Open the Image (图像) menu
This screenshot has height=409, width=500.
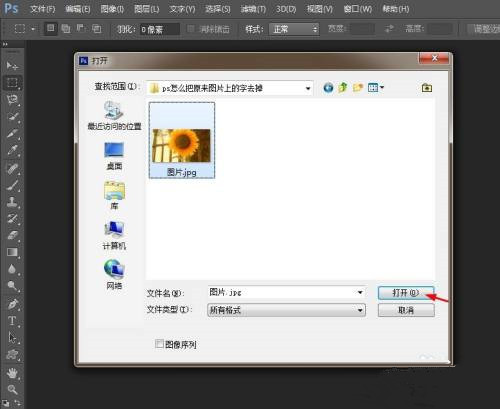(112, 9)
